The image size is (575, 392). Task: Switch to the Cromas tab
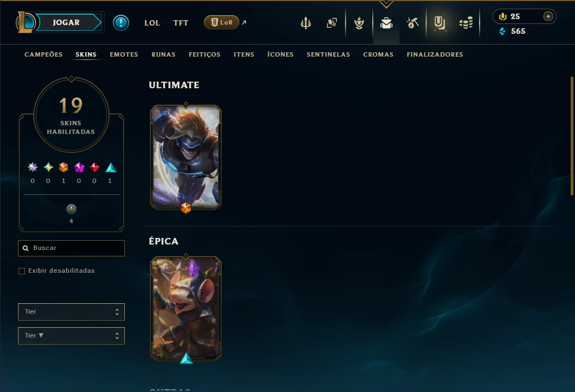378,54
